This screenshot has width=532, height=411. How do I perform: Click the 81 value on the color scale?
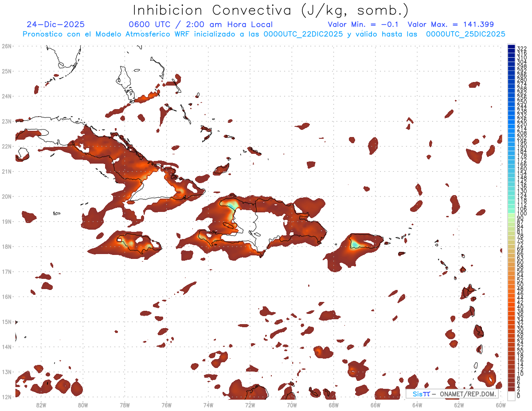pos(520,231)
